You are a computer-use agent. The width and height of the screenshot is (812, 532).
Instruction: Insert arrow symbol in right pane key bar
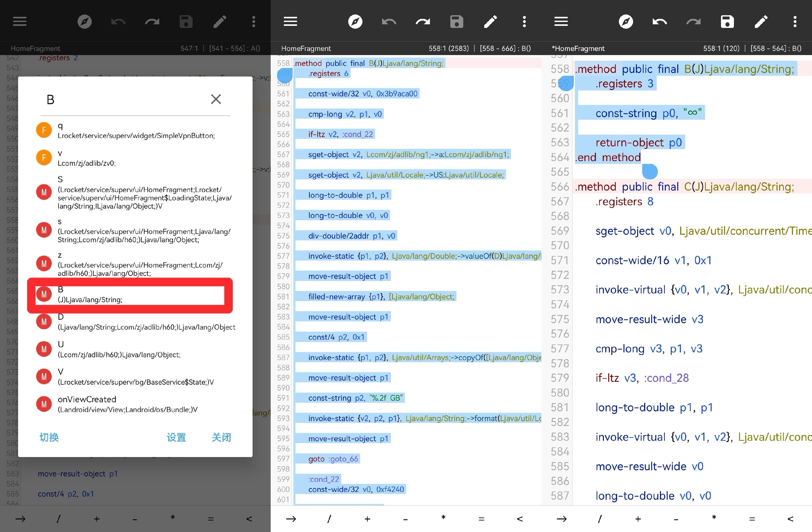coord(561,519)
